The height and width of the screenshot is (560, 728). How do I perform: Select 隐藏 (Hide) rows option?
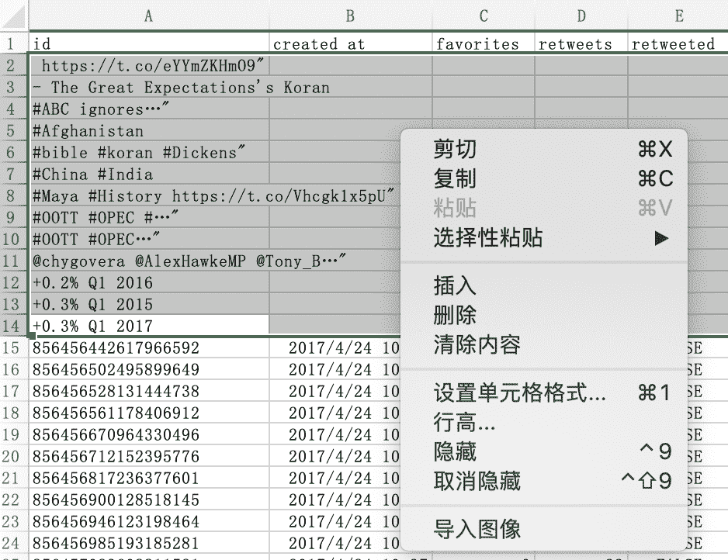coord(455,451)
